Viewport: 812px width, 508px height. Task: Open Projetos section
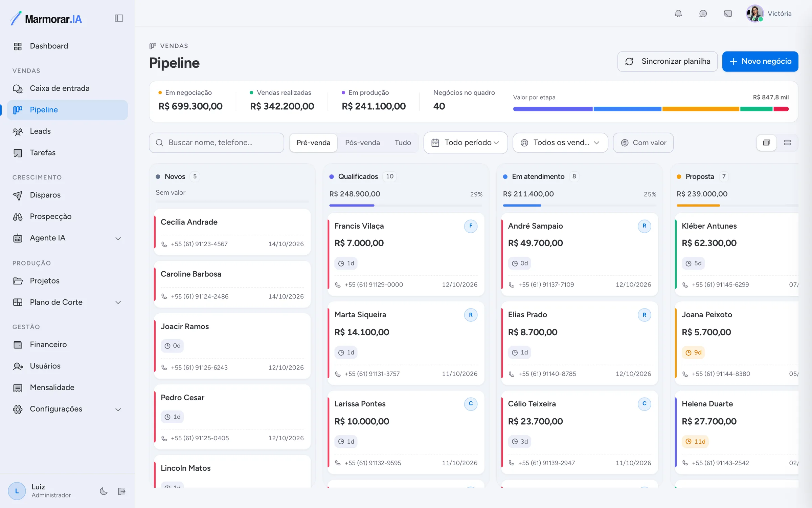pyautogui.click(x=67, y=281)
